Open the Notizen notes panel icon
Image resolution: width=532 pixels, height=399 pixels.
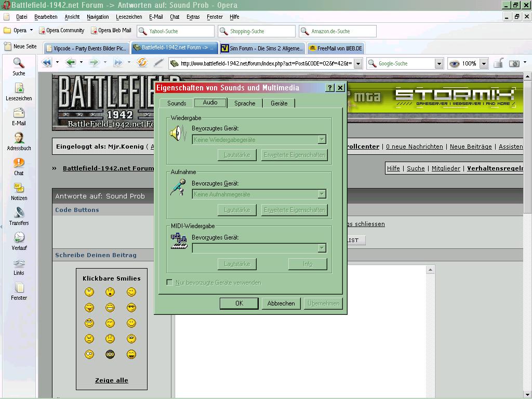point(19,188)
